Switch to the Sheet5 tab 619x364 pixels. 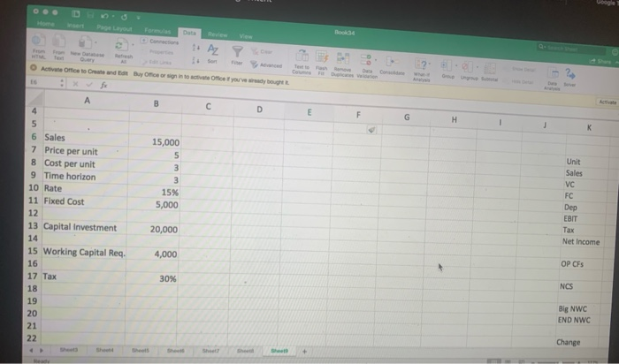point(140,350)
